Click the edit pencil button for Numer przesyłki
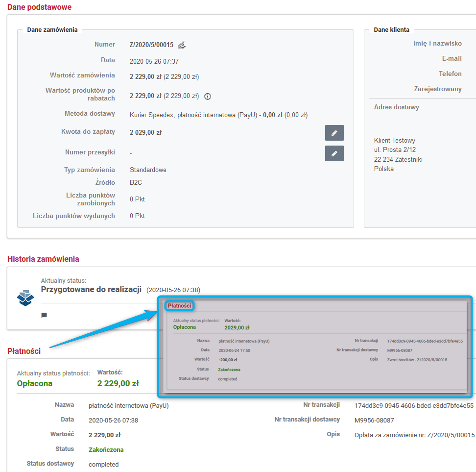Viewport: 476px width, 472px height. pos(334,153)
